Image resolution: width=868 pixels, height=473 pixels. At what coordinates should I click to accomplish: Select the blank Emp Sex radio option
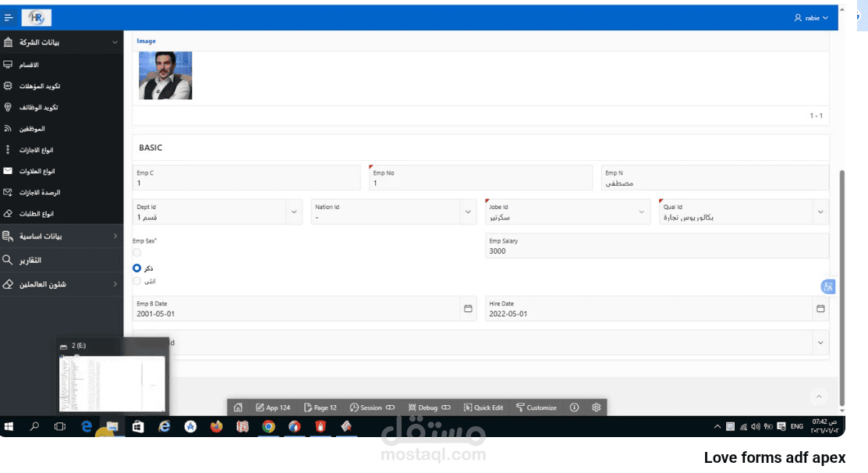(x=136, y=253)
